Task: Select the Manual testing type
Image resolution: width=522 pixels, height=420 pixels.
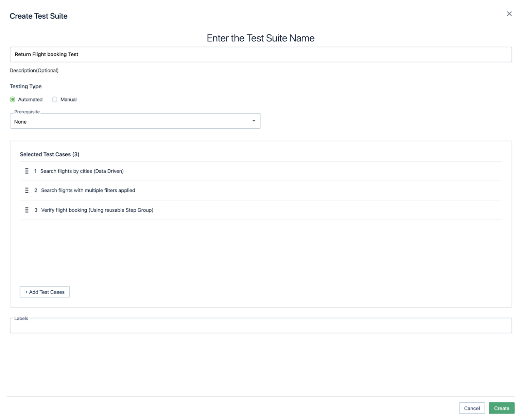Action: (54, 99)
